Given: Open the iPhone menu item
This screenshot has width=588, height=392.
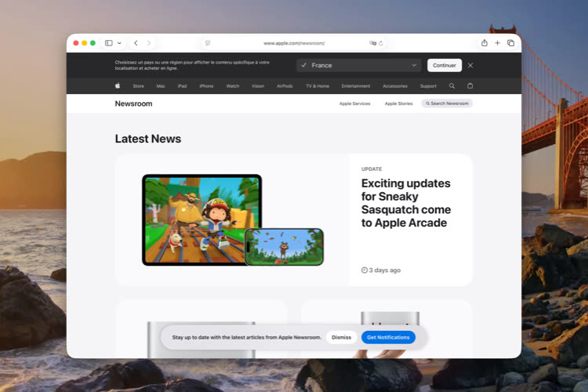Looking at the screenshot, I should point(207,86).
